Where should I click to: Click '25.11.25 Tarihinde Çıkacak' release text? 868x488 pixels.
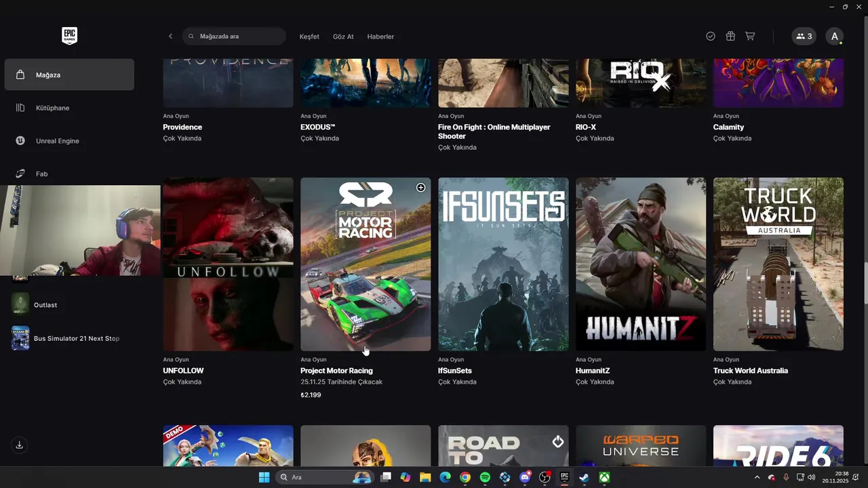(x=342, y=382)
